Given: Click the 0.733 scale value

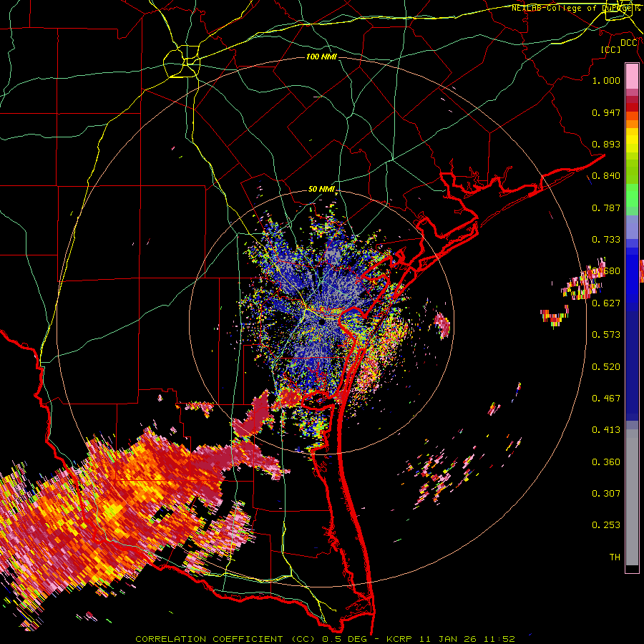Looking at the screenshot, I should click(x=606, y=240).
